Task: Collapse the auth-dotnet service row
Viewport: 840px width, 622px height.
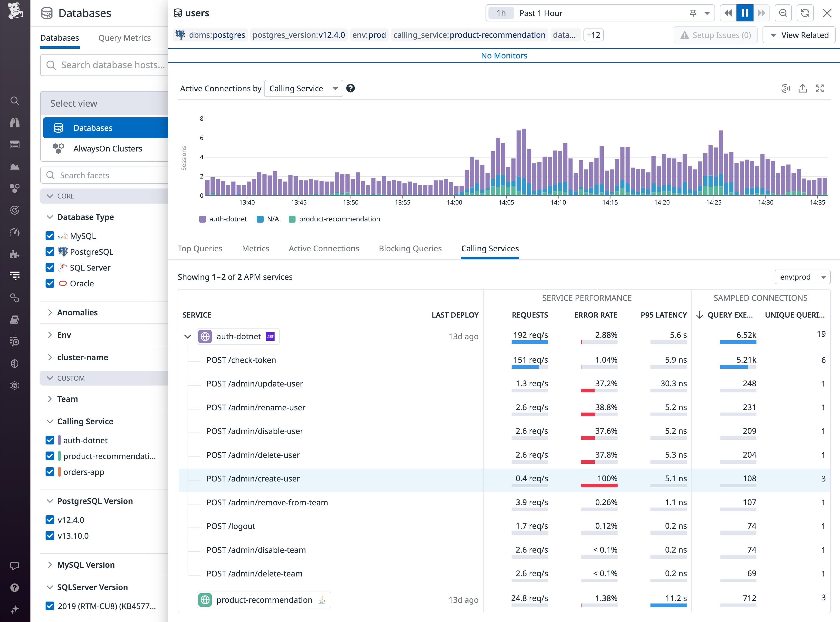Action: [188, 336]
